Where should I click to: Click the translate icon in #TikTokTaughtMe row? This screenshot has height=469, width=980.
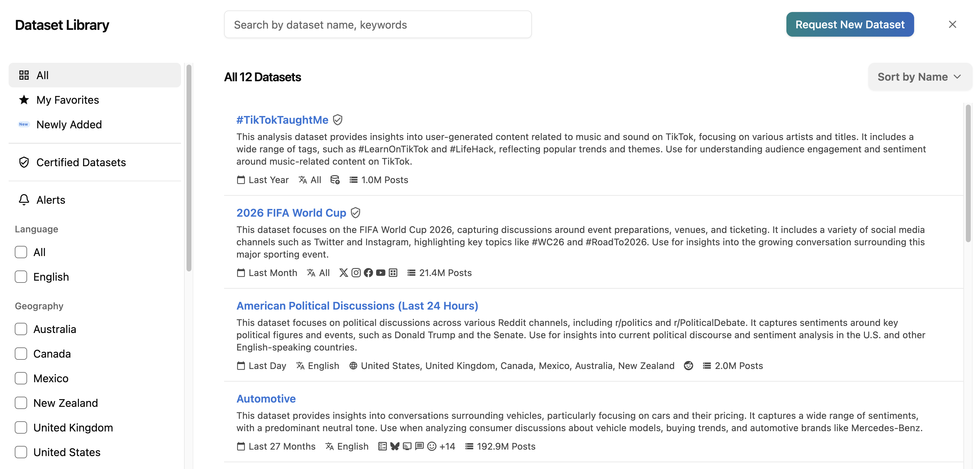[303, 180]
